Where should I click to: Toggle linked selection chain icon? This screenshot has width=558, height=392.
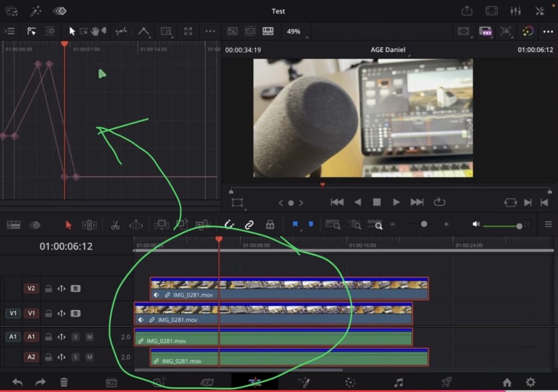(x=249, y=224)
